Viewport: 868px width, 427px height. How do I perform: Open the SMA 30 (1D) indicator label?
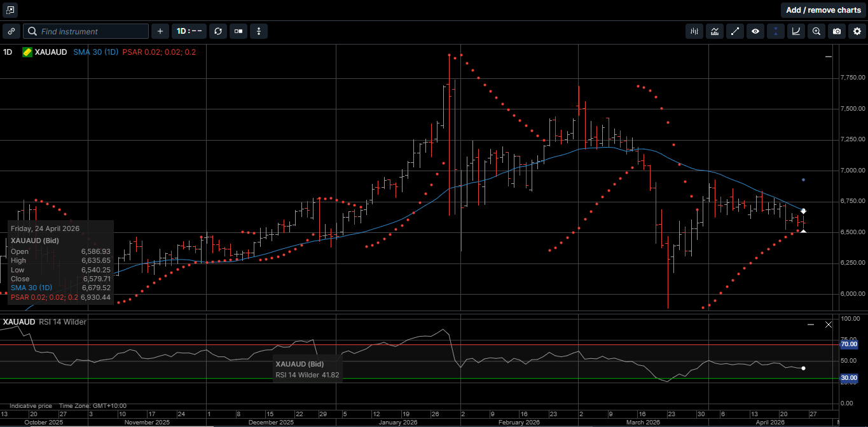(96, 53)
